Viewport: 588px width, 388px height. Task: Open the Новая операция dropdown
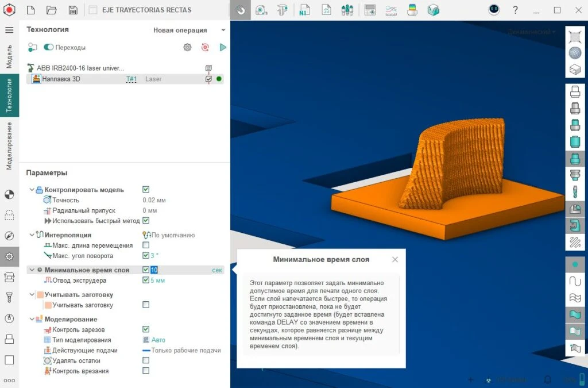pos(189,30)
